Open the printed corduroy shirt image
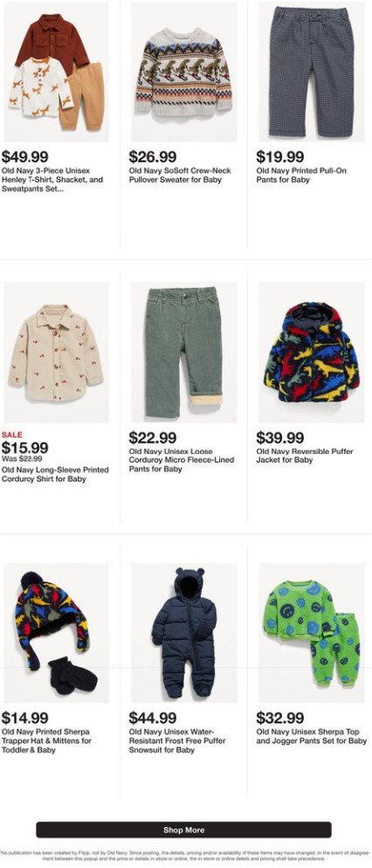The image size is (372, 868). (x=56, y=353)
